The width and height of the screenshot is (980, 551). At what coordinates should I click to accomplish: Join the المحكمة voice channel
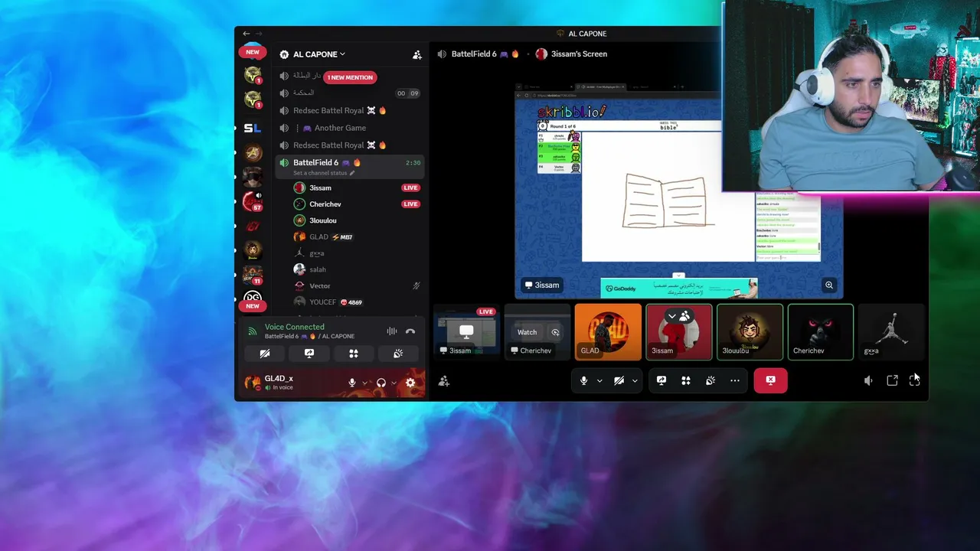coord(349,93)
